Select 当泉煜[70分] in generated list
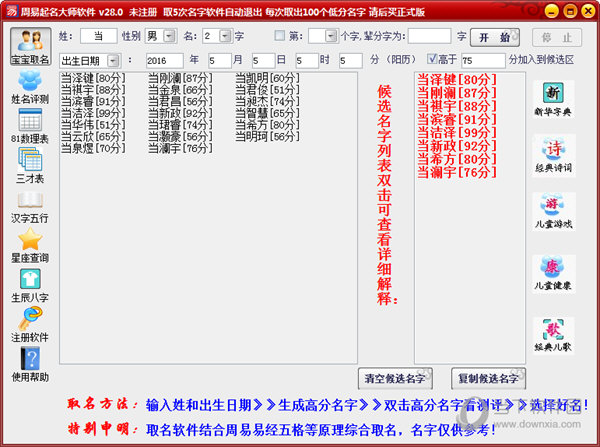This screenshot has width=600, height=447. click(x=93, y=148)
